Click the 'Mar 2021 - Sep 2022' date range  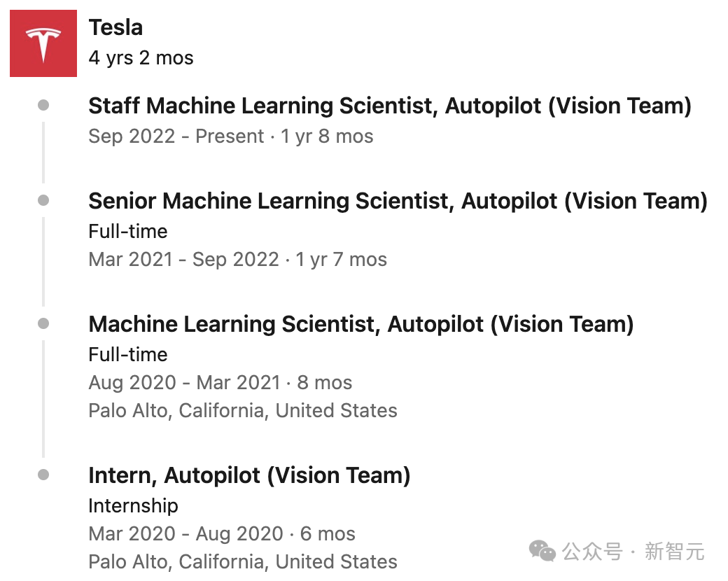[x=184, y=259]
